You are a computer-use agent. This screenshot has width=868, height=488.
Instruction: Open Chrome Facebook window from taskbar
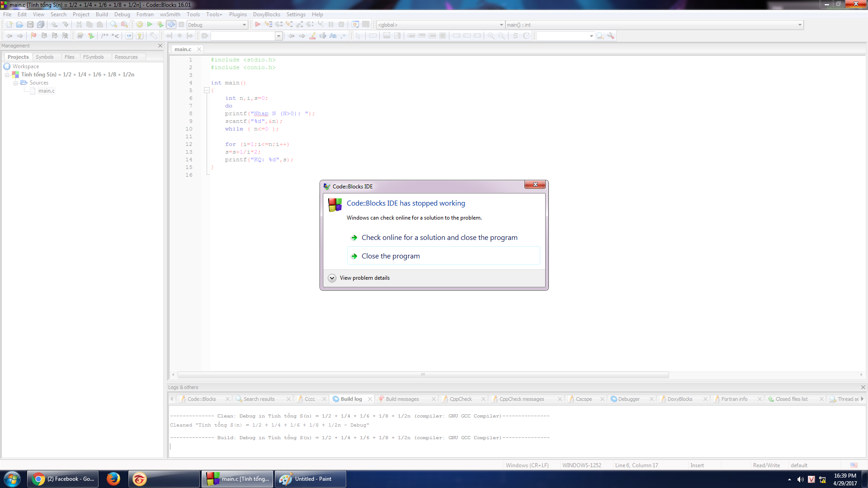[64, 479]
